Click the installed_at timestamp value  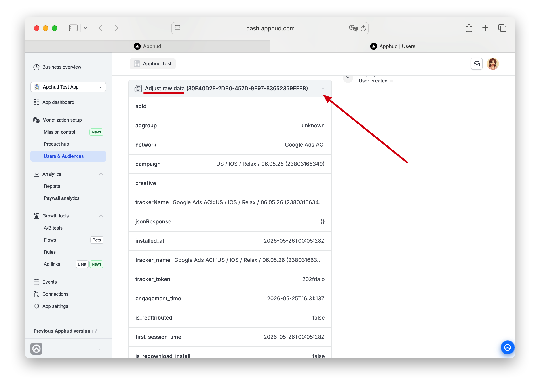point(294,241)
